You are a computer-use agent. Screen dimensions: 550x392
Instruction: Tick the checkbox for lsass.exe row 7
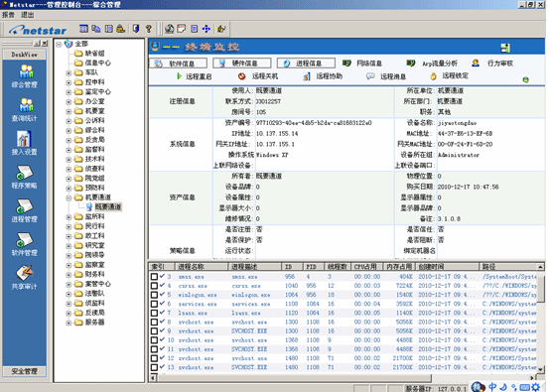click(x=154, y=314)
